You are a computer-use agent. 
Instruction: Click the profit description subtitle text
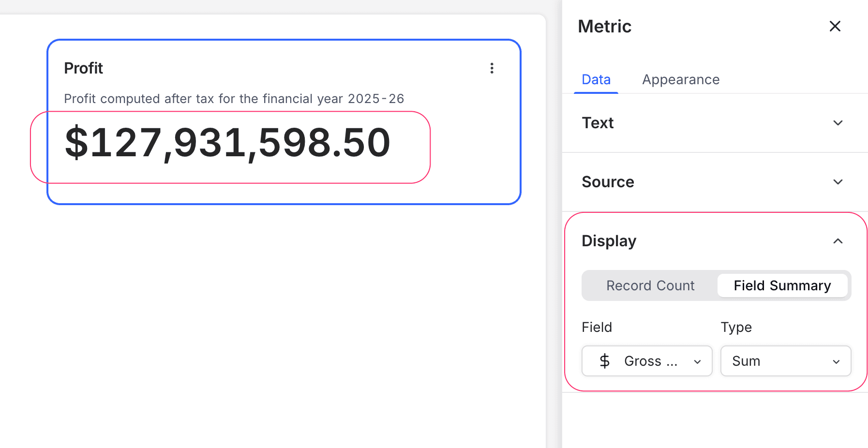click(234, 99)
